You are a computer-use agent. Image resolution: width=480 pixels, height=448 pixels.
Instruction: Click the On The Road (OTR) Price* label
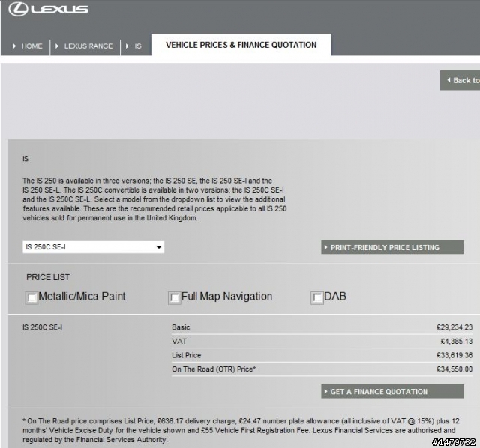[x=214, y=369]
